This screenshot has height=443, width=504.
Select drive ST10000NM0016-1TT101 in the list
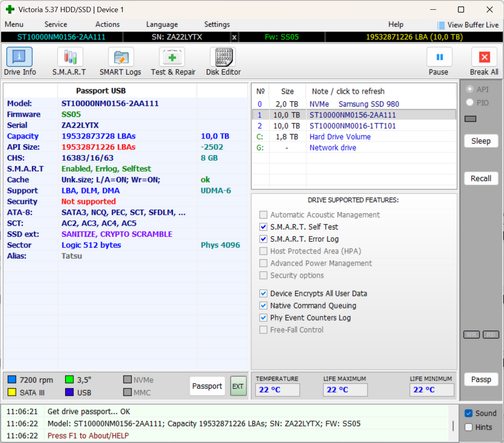pyautogui.click(x=354, y=126)
